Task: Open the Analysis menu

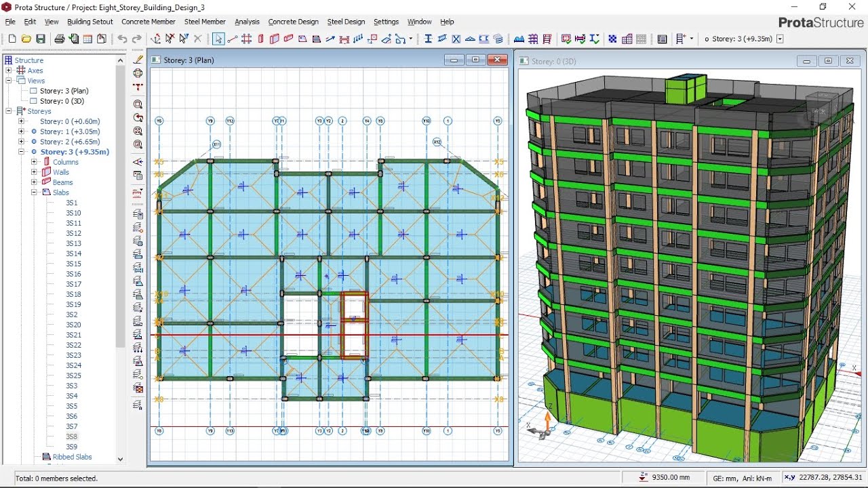Action: coord(248,22)
